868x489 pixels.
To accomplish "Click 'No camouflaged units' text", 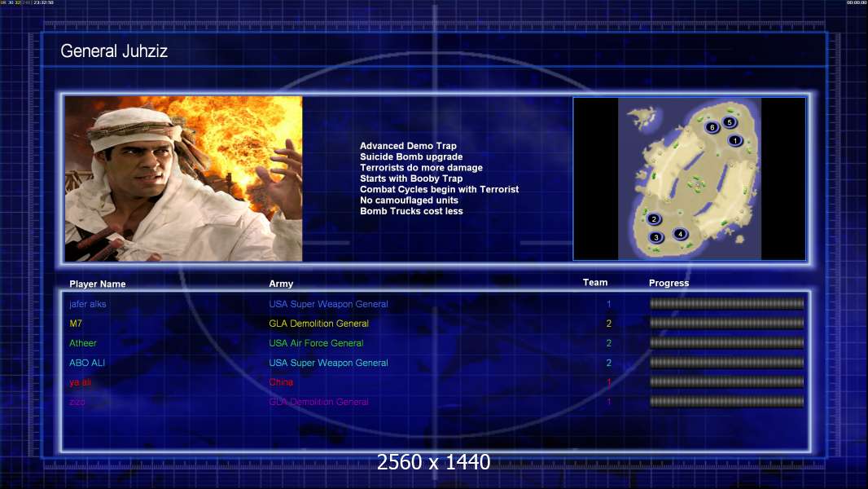I will [409, 200].
